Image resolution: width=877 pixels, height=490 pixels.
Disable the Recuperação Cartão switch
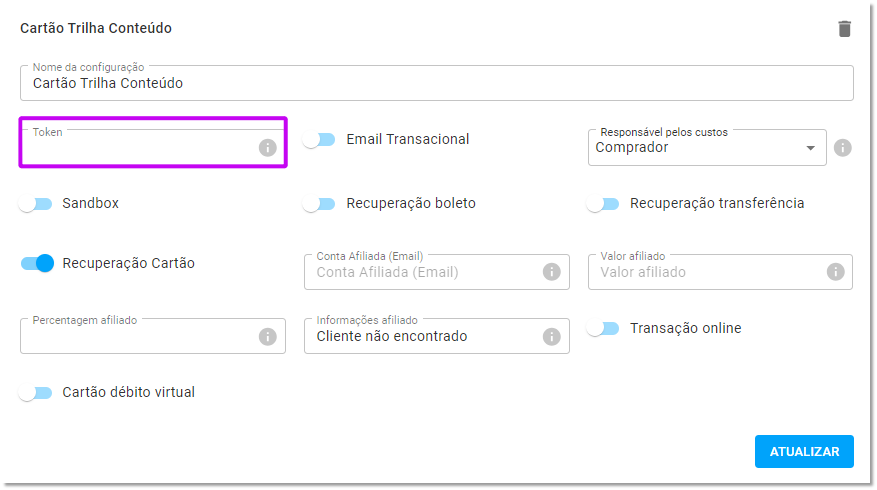pos(37,263)
